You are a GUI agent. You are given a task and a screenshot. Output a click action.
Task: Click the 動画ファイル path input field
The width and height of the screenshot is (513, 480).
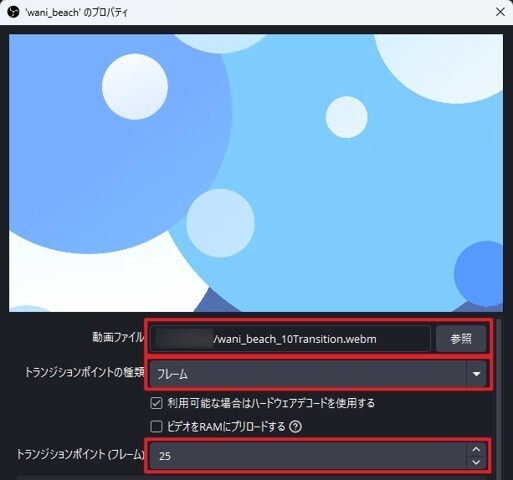290,339
